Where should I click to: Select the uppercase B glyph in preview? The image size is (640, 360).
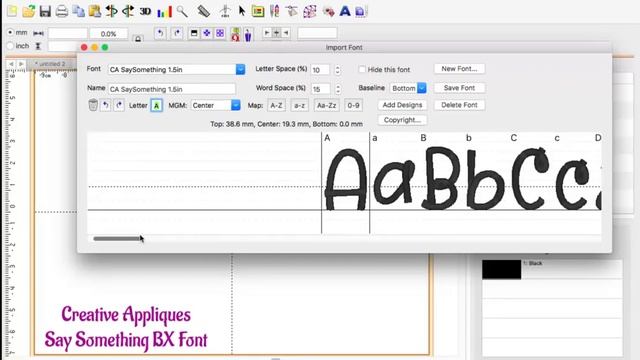pos(440,178)
